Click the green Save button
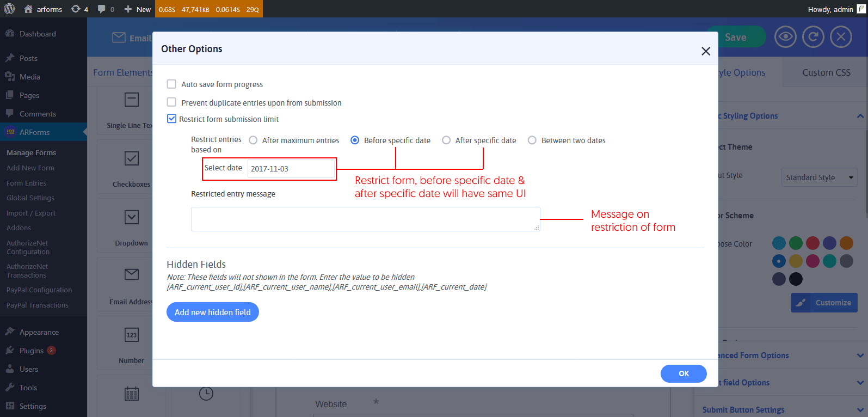 tap(736, 37)
